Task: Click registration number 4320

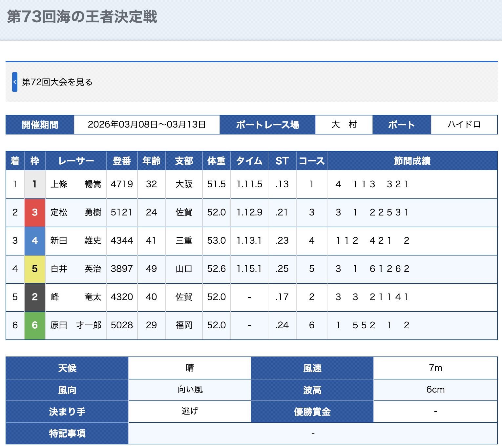Action: coord(122,297)
